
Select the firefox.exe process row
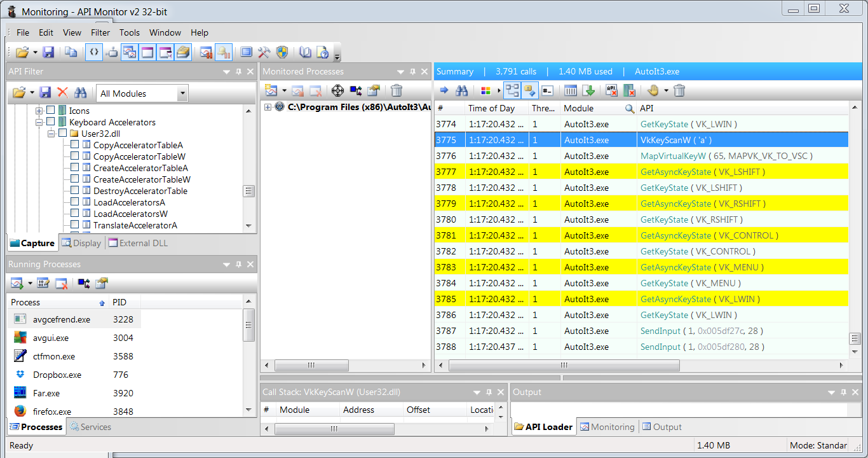click(x=52, y=412)
